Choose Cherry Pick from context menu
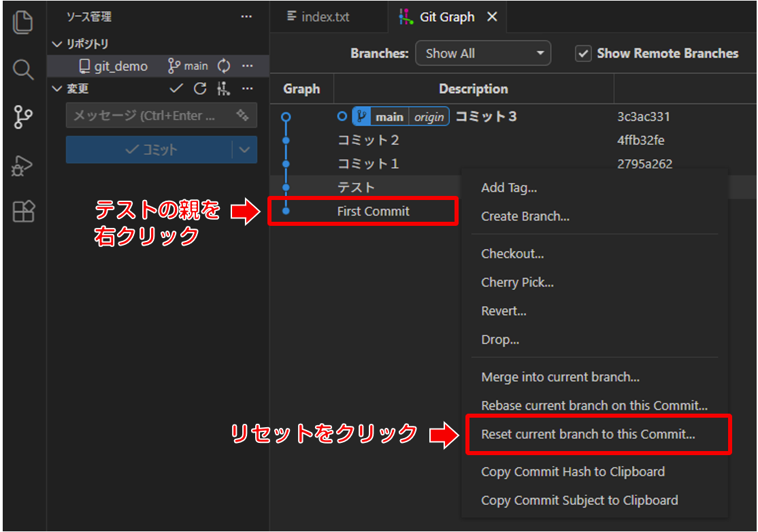 click(517, 282)
